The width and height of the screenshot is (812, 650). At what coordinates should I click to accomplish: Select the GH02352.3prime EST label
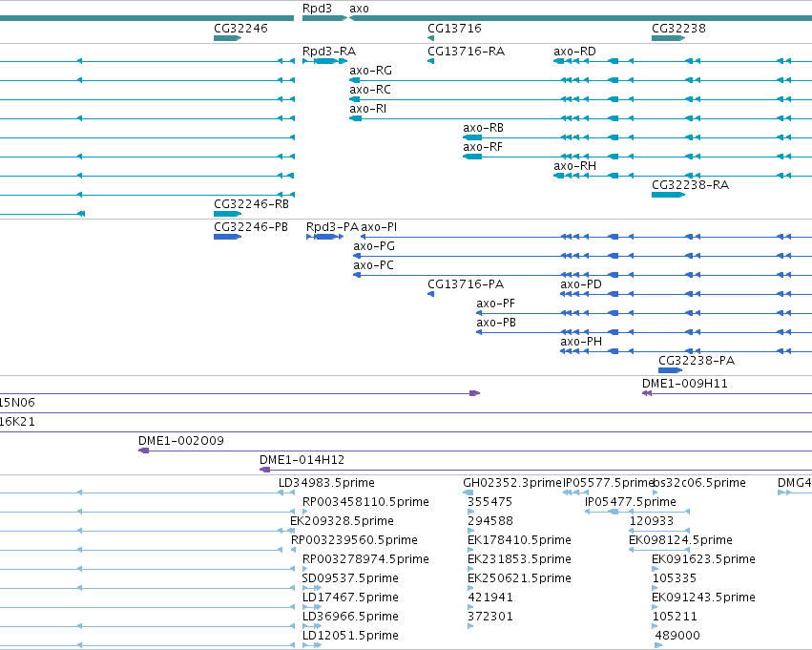pyautogui.click(x=512, y=483)
